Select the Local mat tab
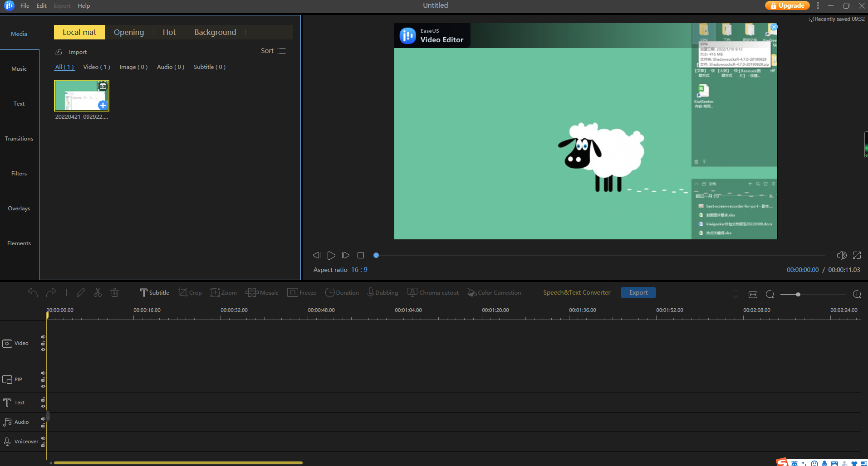868x466 pixels. tap(79, 32)
